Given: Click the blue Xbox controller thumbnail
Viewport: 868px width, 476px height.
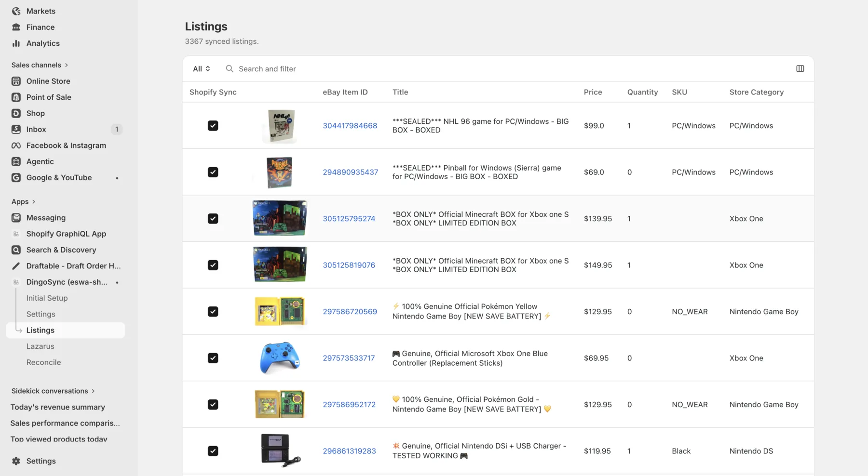Looking at the screenshot, I should tap(280, 358).
